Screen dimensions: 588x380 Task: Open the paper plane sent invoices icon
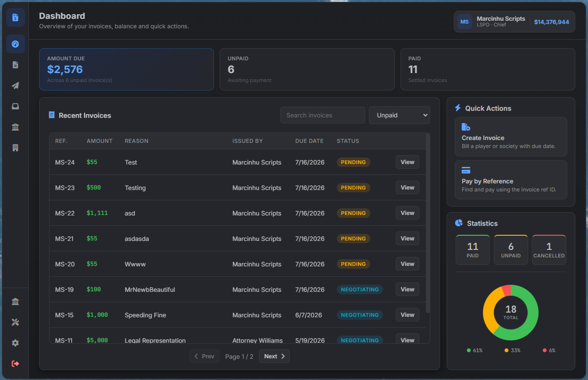point(16,86)
